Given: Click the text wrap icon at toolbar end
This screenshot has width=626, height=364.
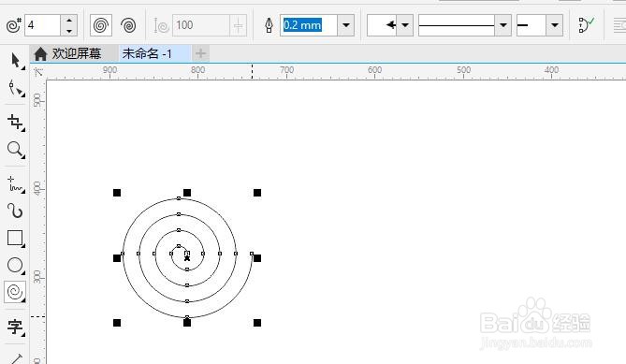Looking at the screenshot, I should 619,25.
